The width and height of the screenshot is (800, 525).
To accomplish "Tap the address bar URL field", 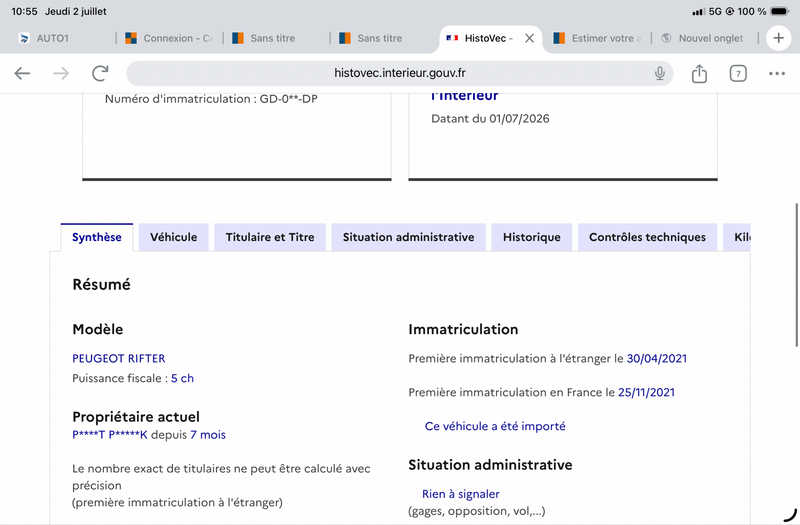I will (399, 73).
